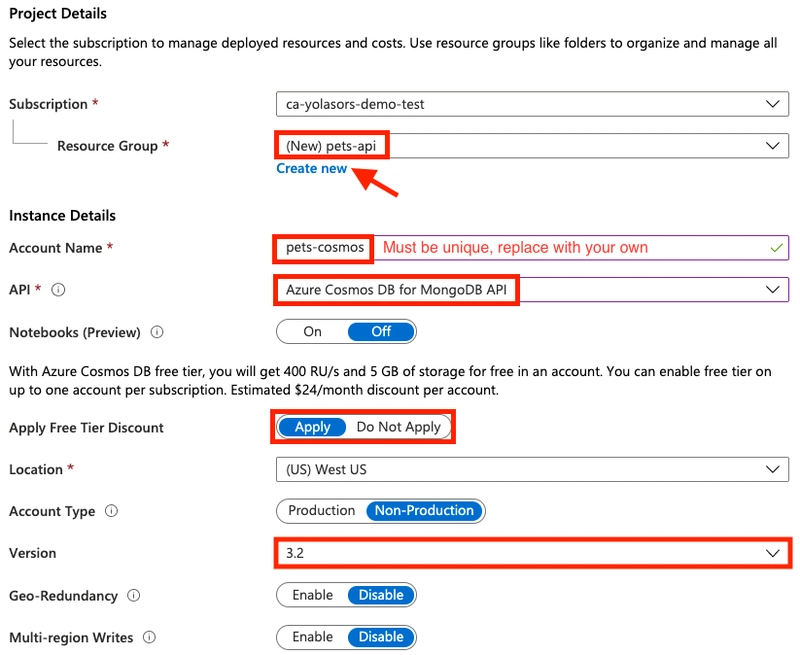Image resolution: width=800 pixels, height=655 pixels.
Task: Expand the Location dropdown
Action: click(x=532, y=469)
